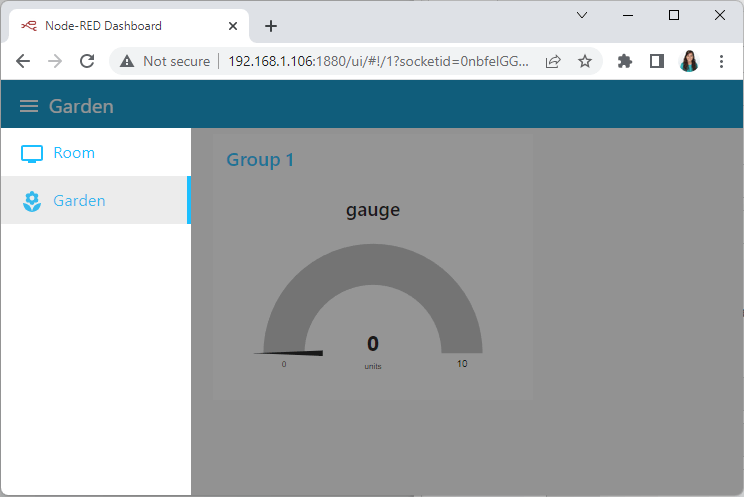
Task: Reload the dashboard page
Action: pyautogui.click(x=87, y=61)
